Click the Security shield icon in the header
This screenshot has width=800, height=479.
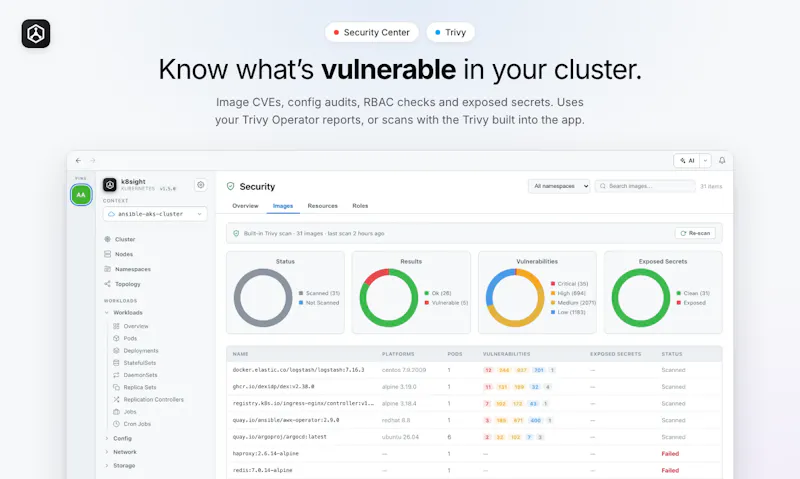click(x=231, y=186)
